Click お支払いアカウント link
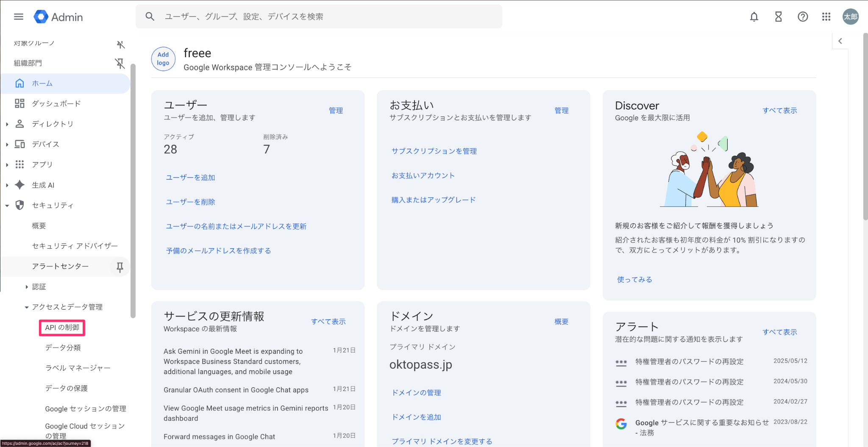 coord(423,175)
